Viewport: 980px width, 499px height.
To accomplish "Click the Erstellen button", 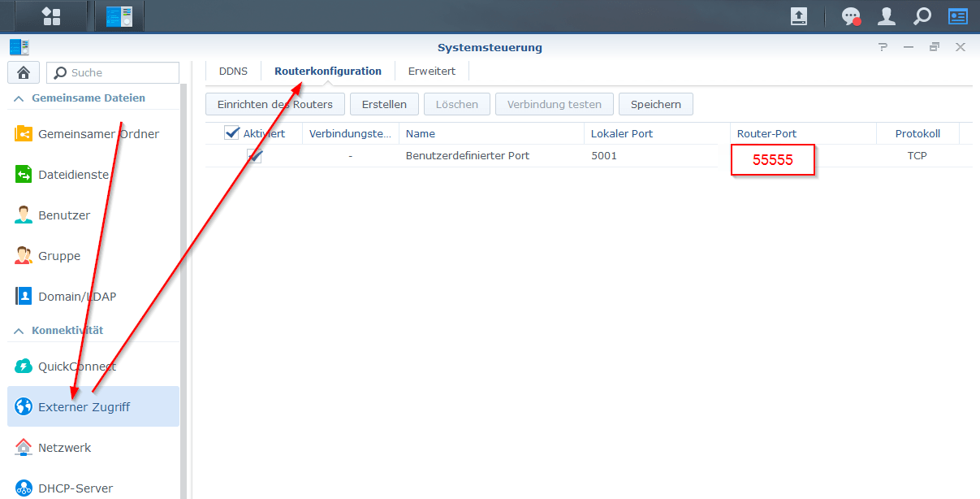I will pyautogui.click(x=384, y=104).
